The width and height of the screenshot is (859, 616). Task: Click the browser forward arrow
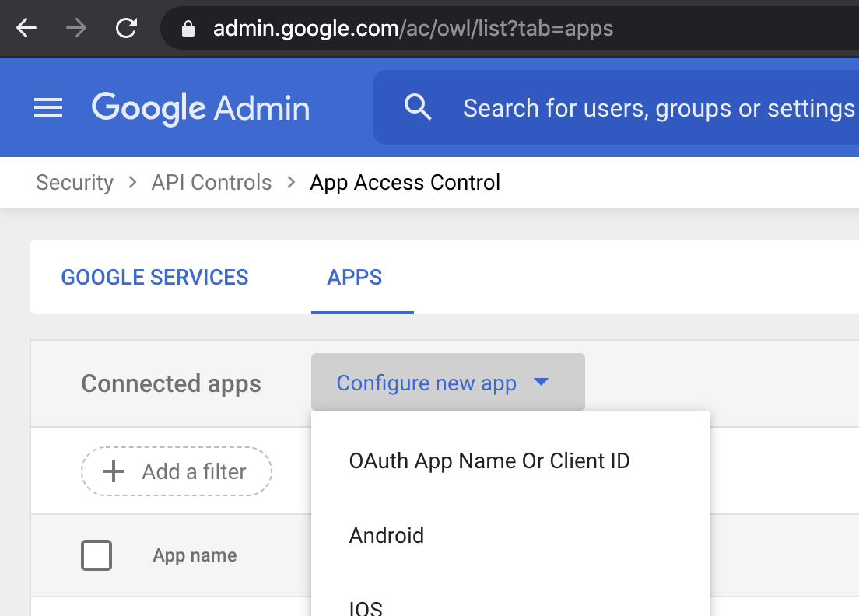coord(75,28)
